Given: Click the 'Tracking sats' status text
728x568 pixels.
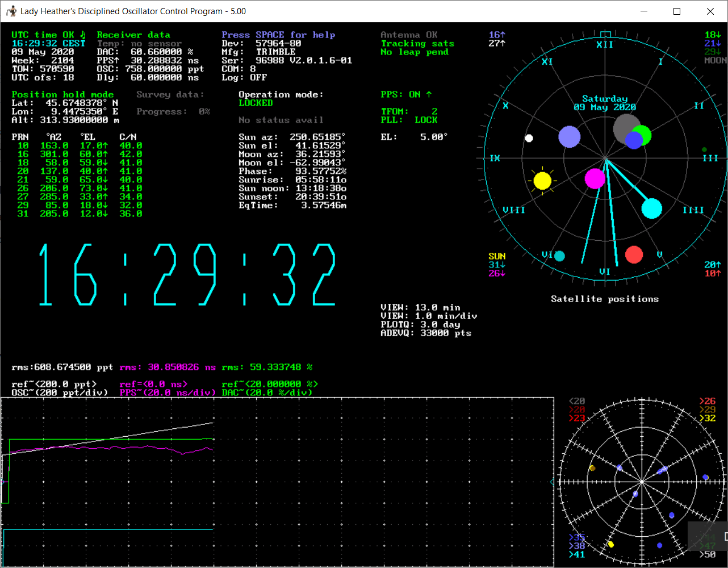Looking at the screenshot, I should [417, 44].
